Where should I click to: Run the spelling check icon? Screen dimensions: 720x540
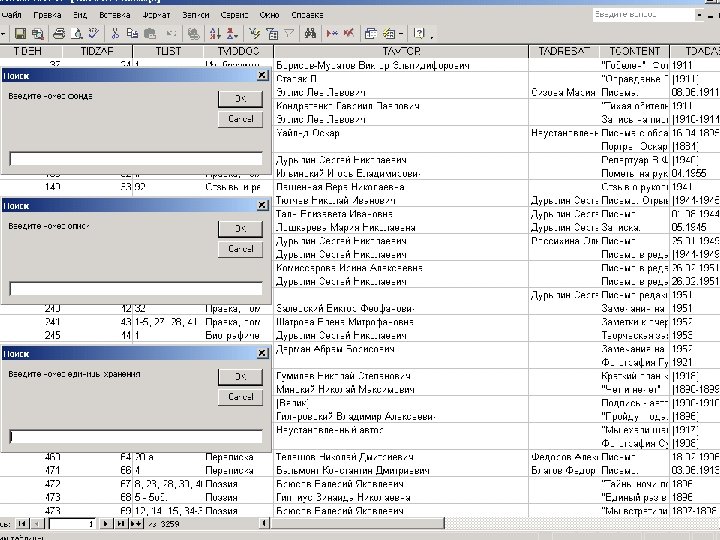[x=94, y=33]
